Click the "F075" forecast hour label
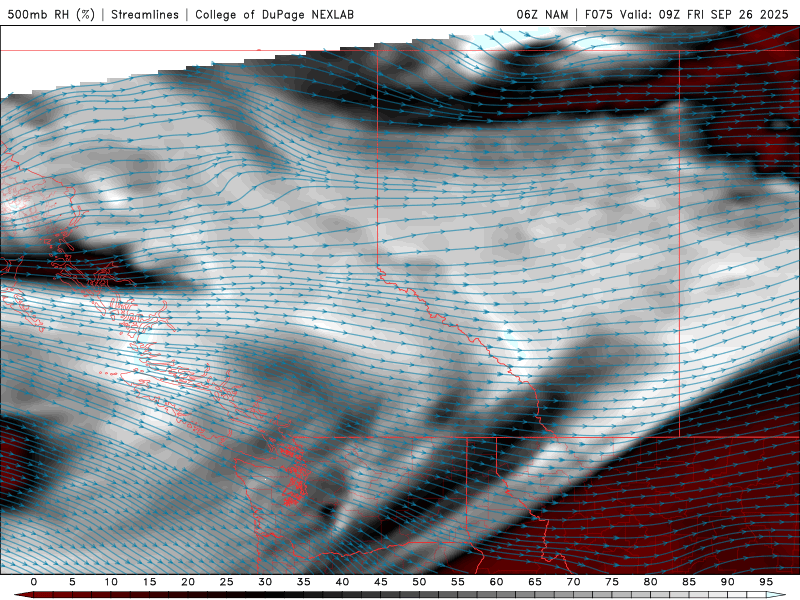800x600 pixels. coord(600,14)
